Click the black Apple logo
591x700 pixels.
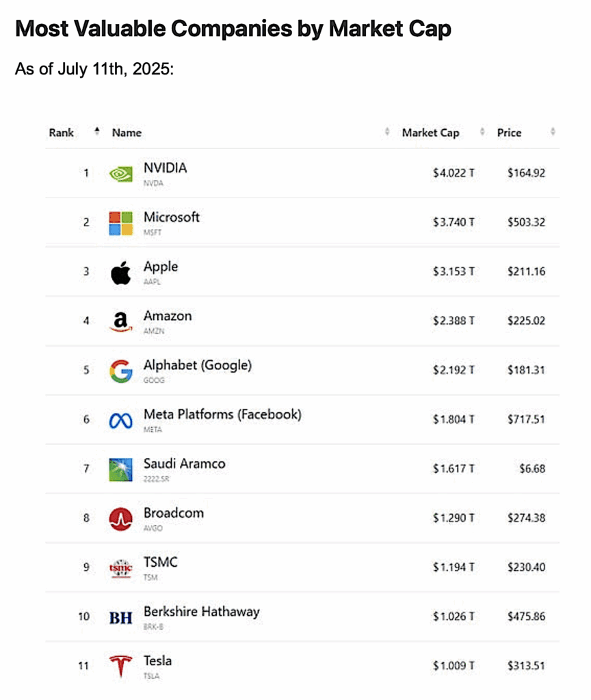point(121,273)
